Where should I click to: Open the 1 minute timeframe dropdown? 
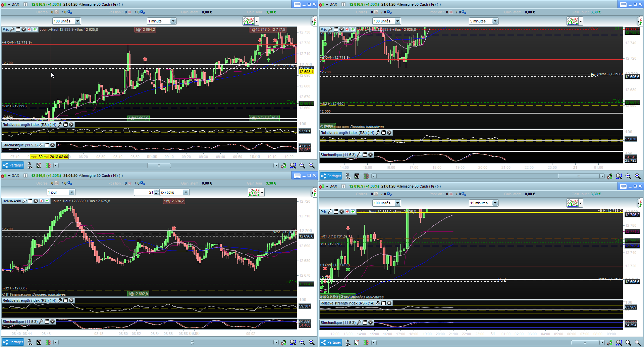click(162, 21)
